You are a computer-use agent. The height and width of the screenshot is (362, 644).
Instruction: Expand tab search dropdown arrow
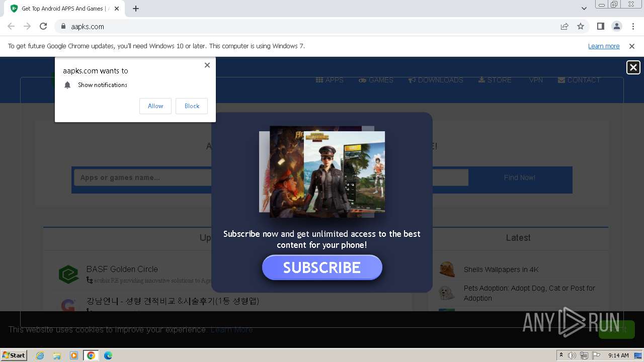point(584,9)
